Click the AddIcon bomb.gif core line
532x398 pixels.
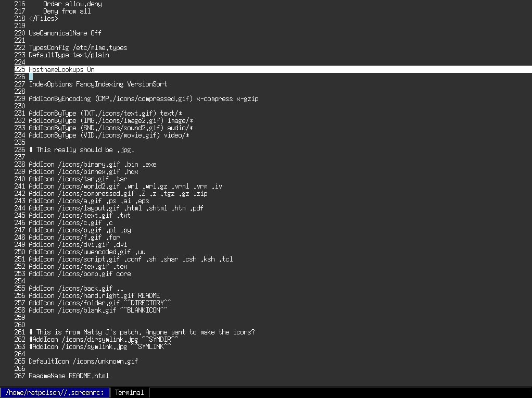(x=80, y=273)
